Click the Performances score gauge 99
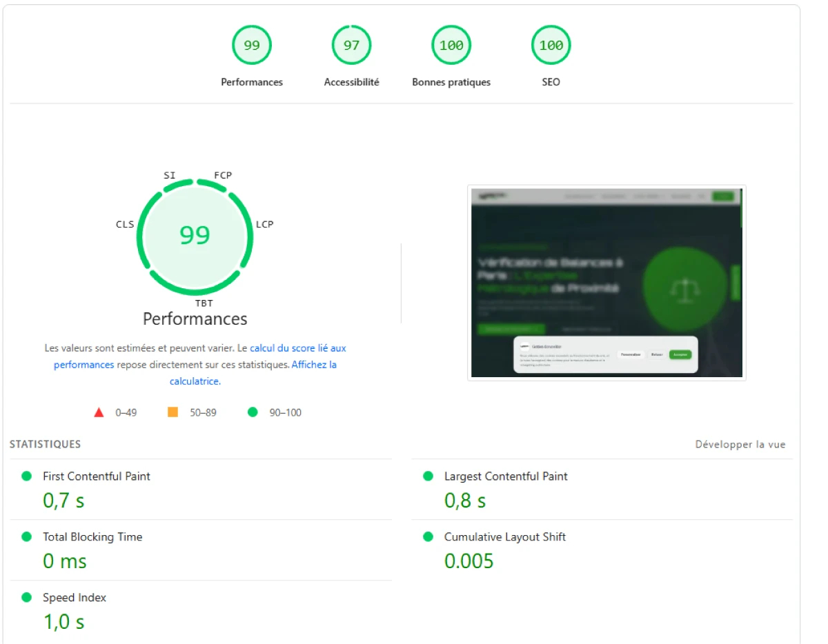 252,46
